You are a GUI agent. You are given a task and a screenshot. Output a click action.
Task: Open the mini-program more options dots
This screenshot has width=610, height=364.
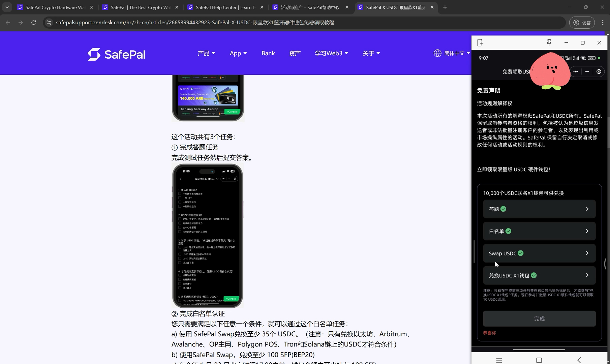click(x=576, y=71)
